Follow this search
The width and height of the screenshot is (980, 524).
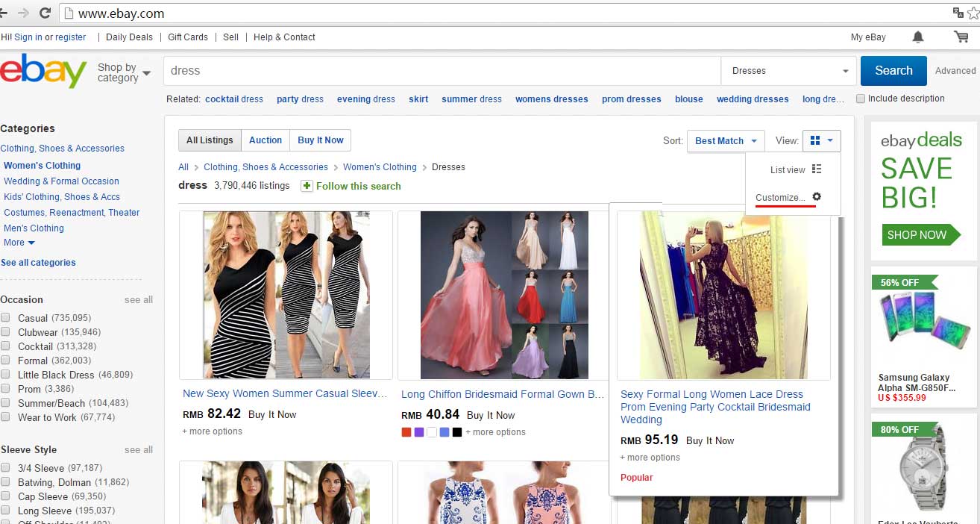point(359,186)
